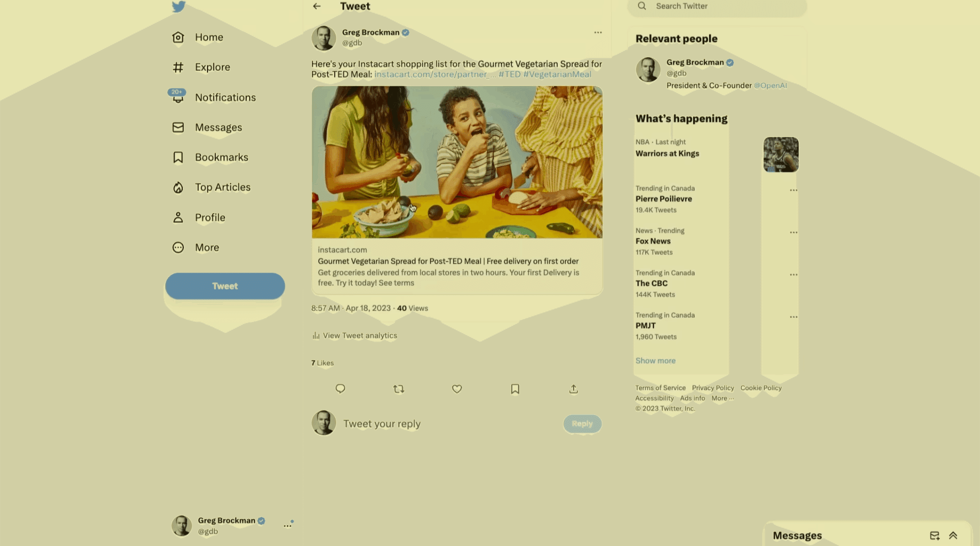Open the account switcher dots beside @gdb
The height and width of the screenshot is (546, 980).
point(287,526)
